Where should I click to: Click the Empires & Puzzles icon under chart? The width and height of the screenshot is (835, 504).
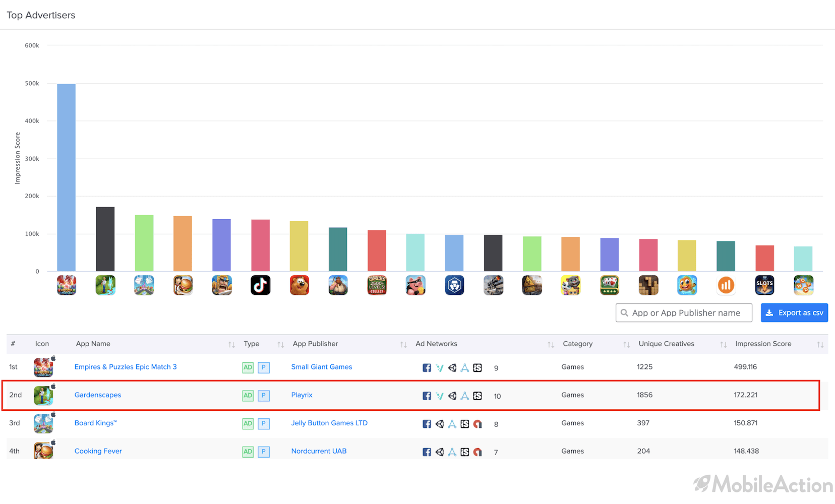coord(66,285)
